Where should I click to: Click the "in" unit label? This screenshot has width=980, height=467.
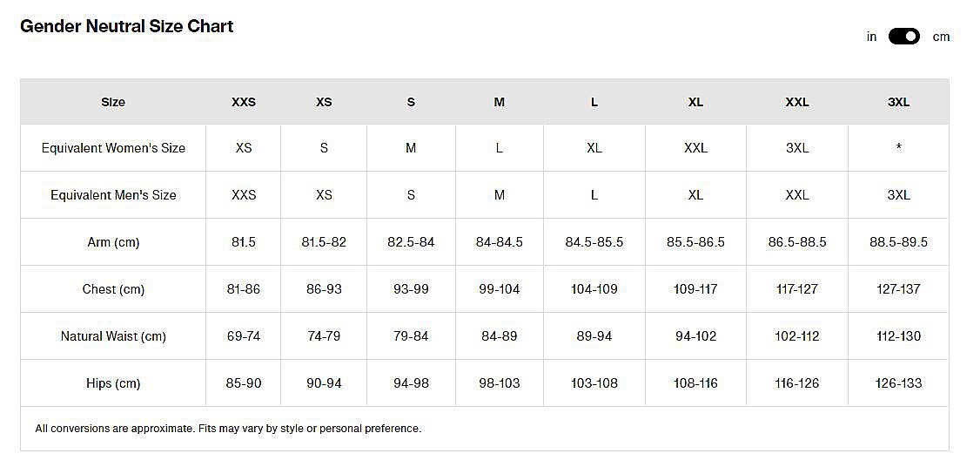(871, 37)
